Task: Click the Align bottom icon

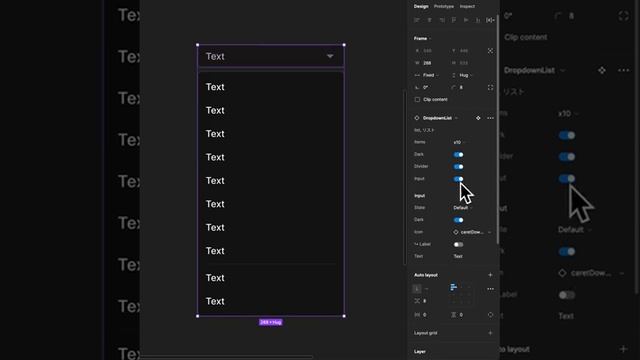Action: point(478,20)
